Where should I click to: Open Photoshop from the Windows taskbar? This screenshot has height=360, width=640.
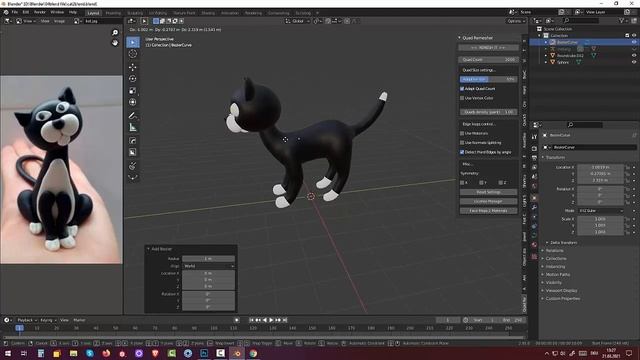pyautogui.click(x=204, y=353)
